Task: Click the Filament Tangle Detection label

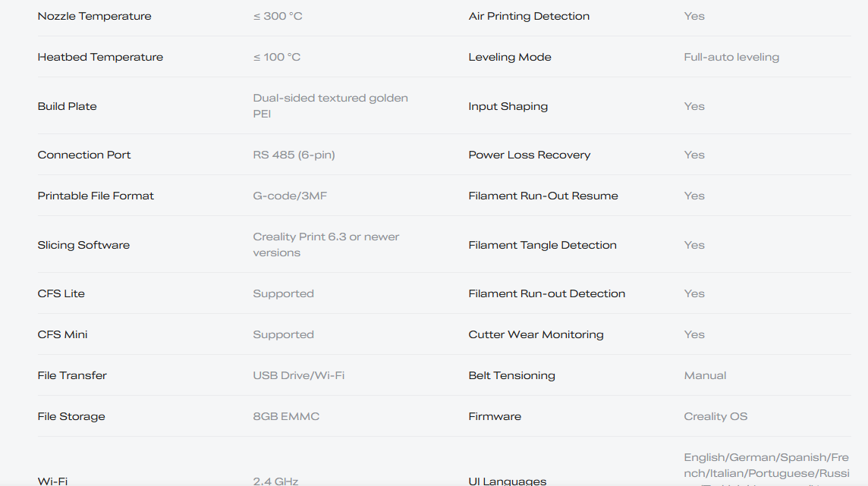Action: 542,245
